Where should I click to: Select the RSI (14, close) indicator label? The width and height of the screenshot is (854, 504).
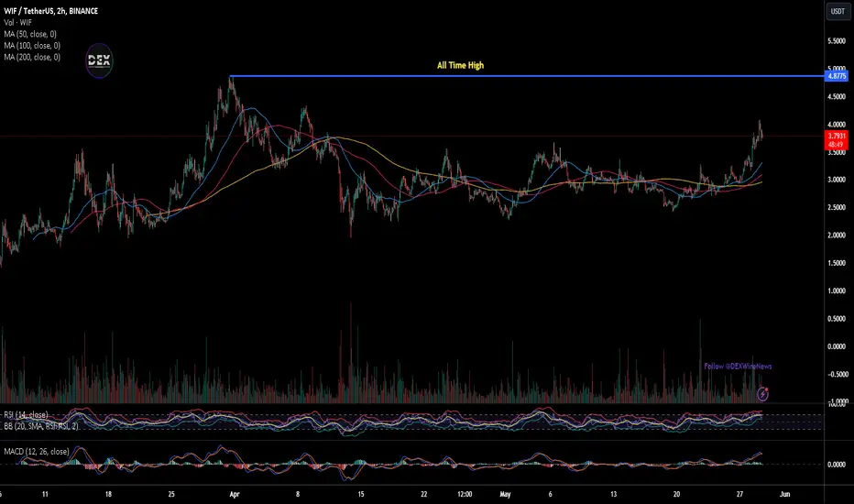coord(26,414)
